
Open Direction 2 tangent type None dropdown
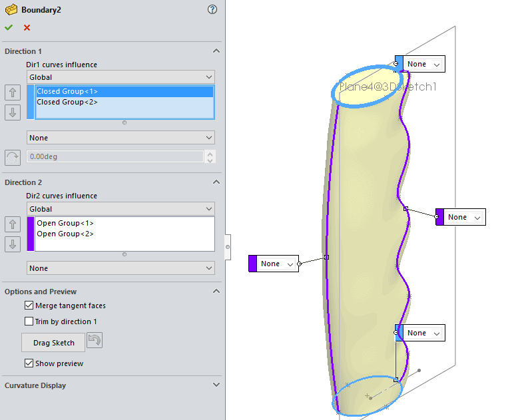tap(121, 268)
